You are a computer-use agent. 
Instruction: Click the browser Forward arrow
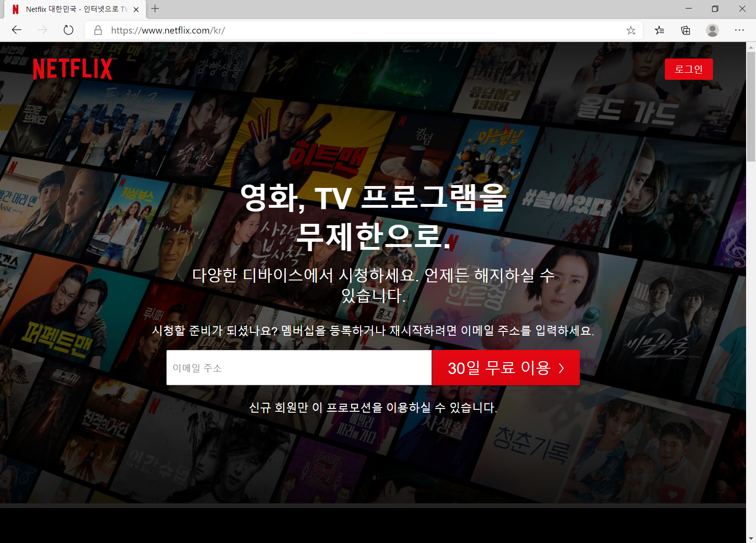(x=43, y=30)
